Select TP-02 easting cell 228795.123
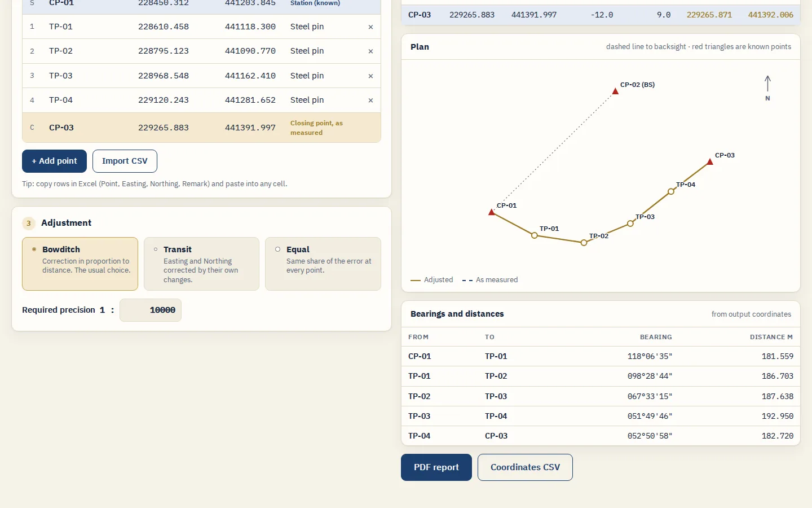Viewport: 812px width, 508px height. point(164,51)
